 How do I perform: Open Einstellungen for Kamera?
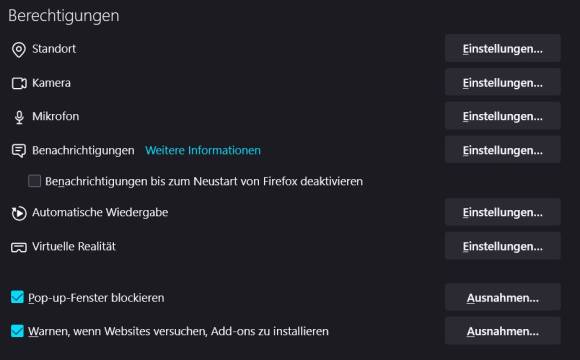pyautogui.click(x=503, y=83)
